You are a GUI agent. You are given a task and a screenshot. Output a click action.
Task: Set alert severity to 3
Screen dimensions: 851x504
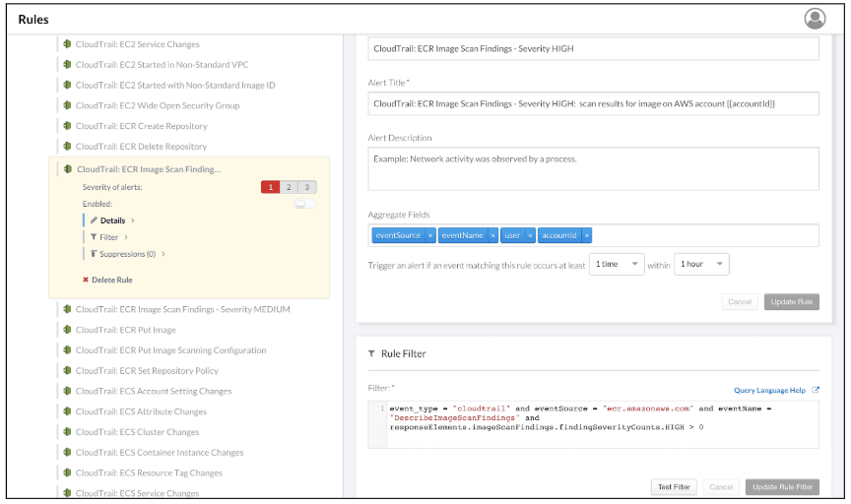click(307, 187)
